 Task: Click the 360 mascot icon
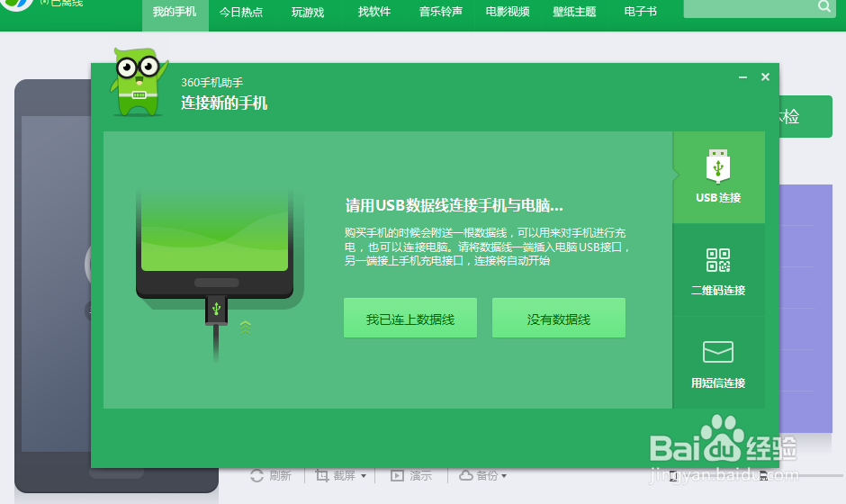point(139,82)
